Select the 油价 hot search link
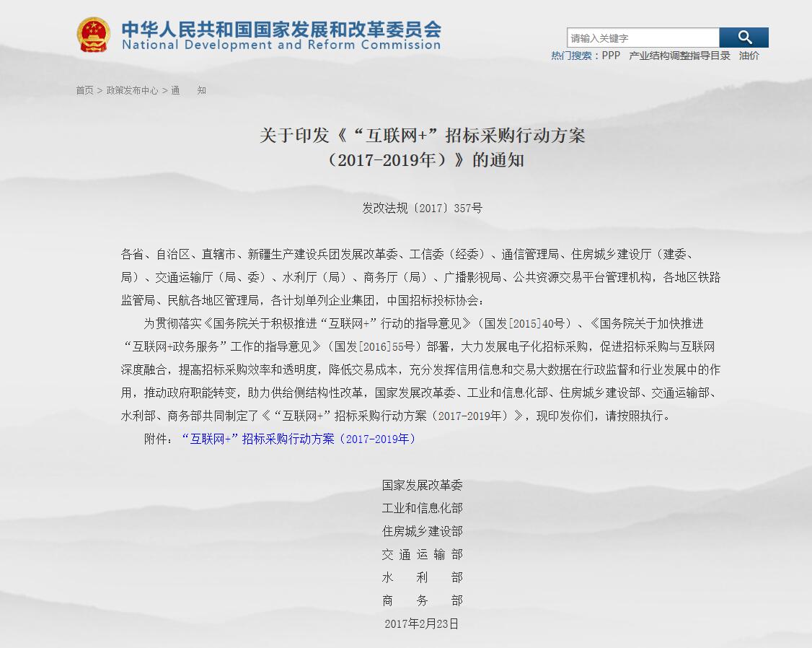The height and width of the screenshot is (648, 812). [x=749, y=56]
